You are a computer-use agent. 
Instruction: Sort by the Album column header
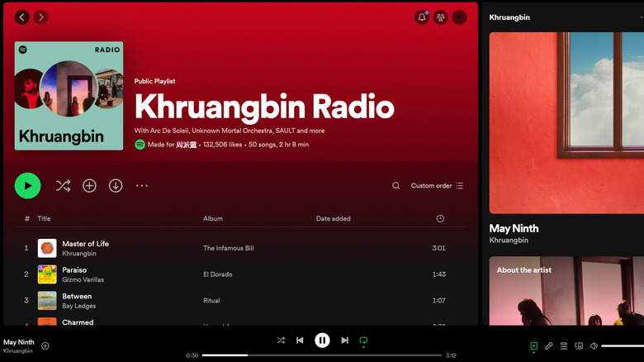click(213, 218)
